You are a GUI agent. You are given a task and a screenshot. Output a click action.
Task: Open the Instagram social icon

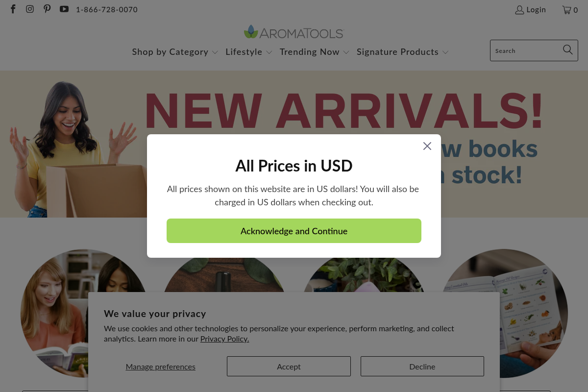tap(30, 9)
